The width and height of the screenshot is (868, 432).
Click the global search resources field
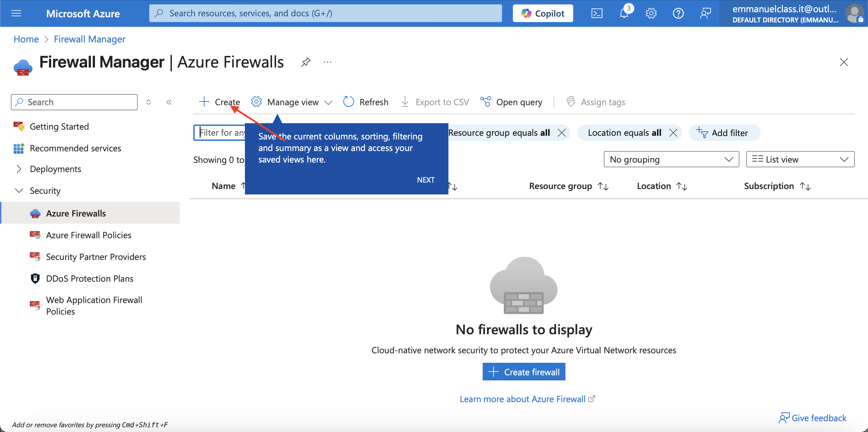[325, 13]
